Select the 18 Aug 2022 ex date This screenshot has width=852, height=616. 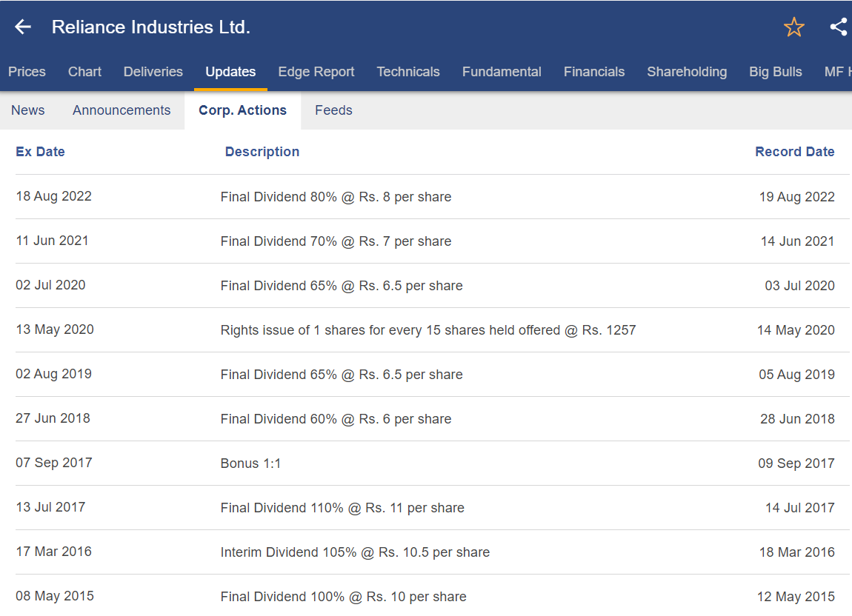click(x=54, y=196)
